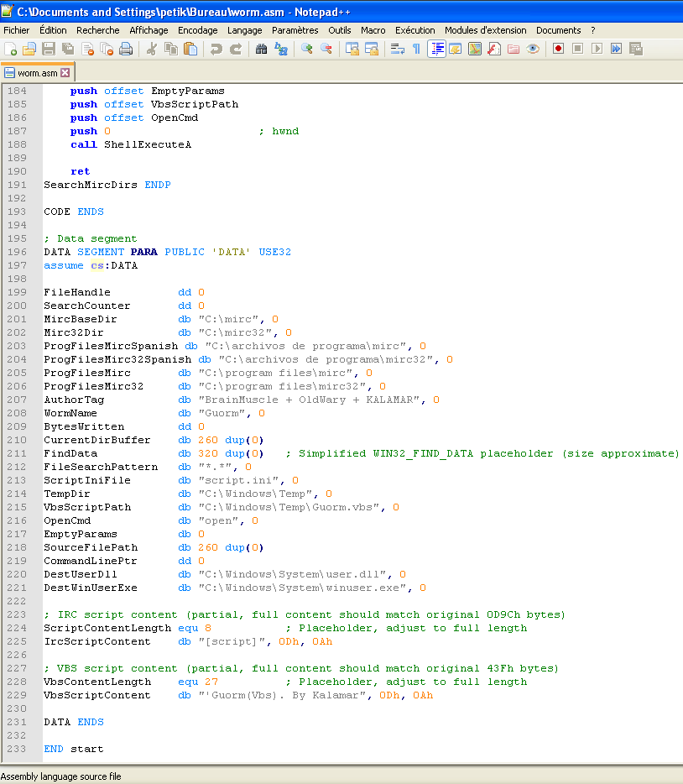Click the 'call ShellExecuteA' code line
683x784 pixels.
[131, 144]
